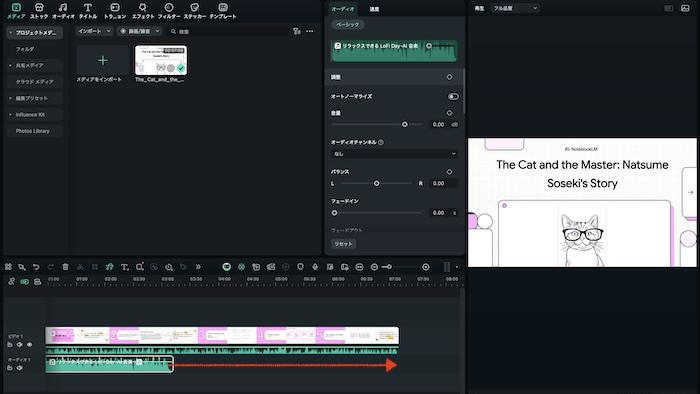Click the Import Media plus tile
The image size is (700, 394).
[103, 60]
